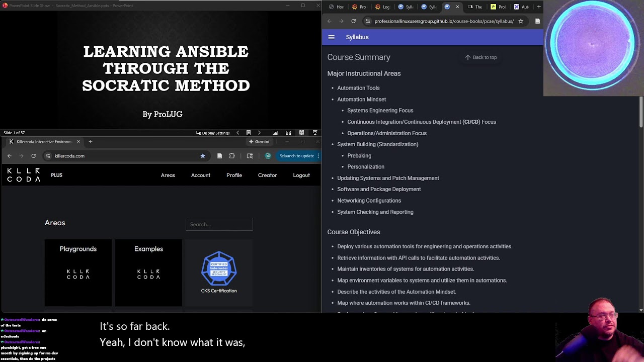
Task: Open browser three-dot menu next to Relaunch
Action: [x=318, y=156]
